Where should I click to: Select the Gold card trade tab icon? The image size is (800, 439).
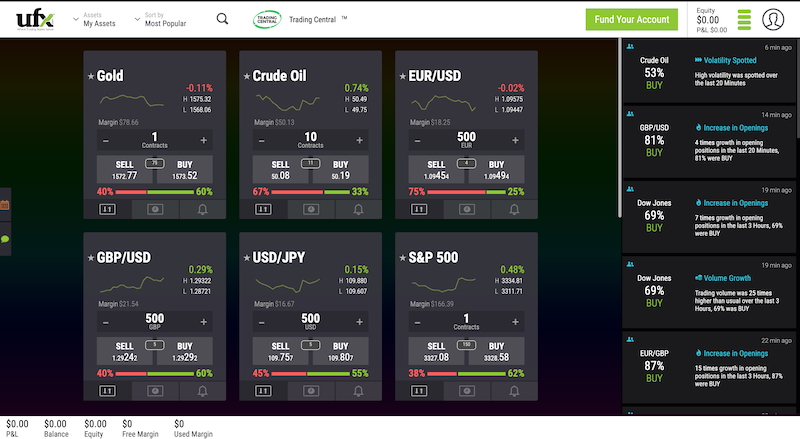(x=107, y=209)
